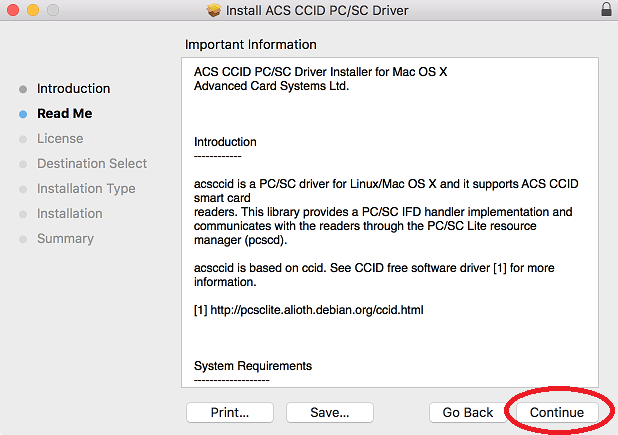Screen dimensions: 618x435
Task: Save the Read Me document
Action: click(x=329, y=413)
